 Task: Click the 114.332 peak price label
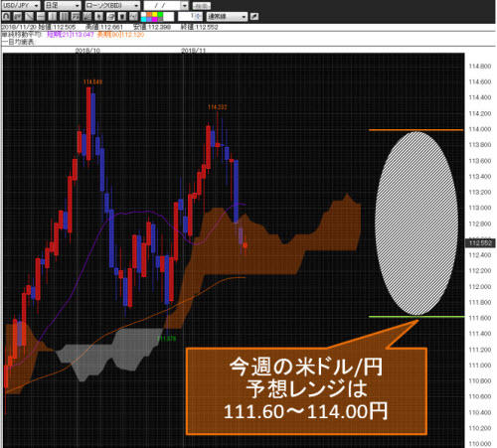click(x=217, y=107)
